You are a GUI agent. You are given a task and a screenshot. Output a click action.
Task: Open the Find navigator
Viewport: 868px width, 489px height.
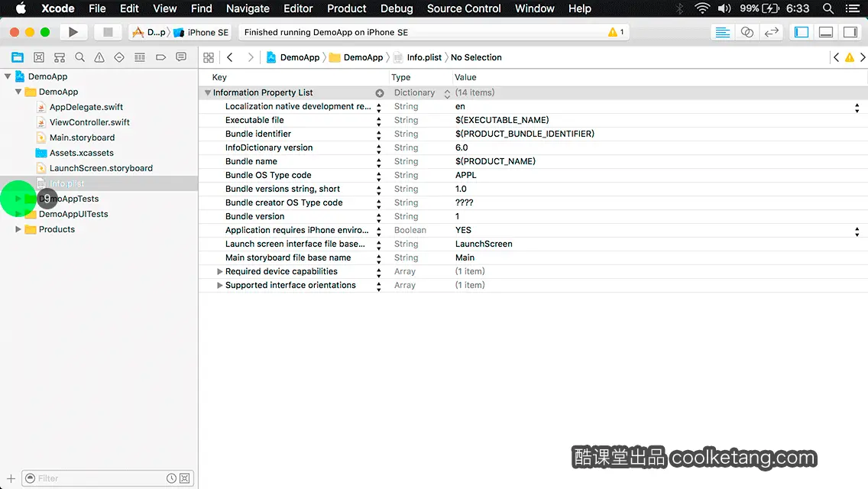tap(79, 57)
